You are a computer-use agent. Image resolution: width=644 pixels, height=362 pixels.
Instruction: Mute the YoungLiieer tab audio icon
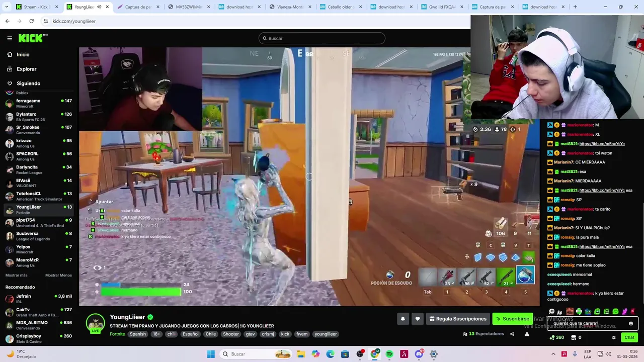pos(99,7)
